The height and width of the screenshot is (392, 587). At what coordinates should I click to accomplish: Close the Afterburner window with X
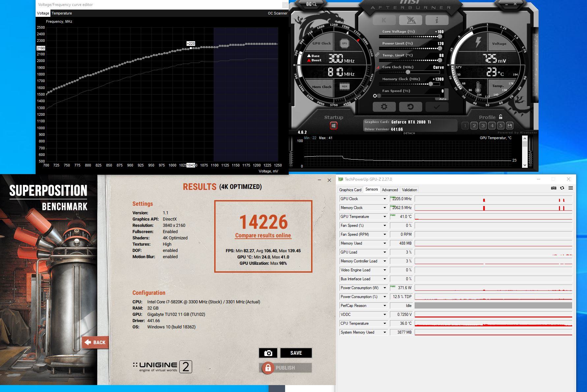[x=515, y=4]
